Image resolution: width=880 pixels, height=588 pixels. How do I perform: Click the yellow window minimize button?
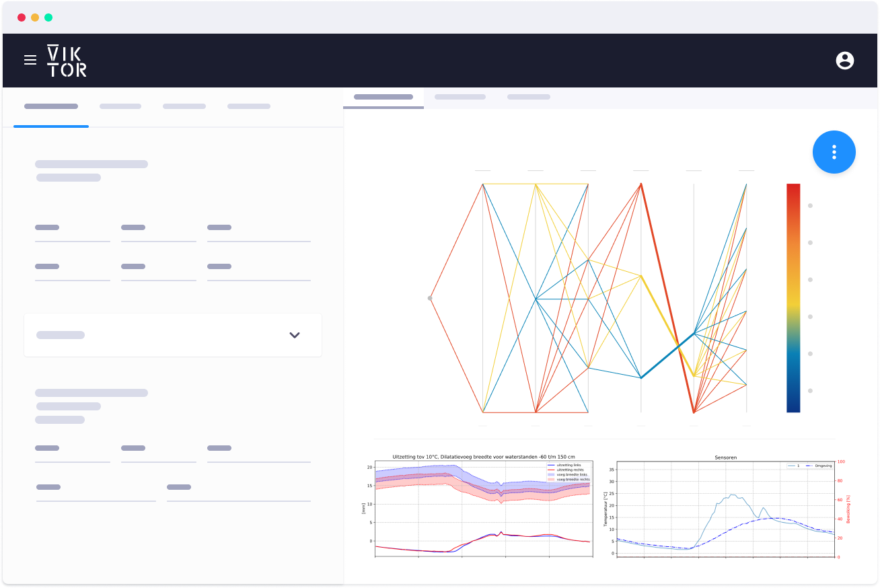(35, 17)
